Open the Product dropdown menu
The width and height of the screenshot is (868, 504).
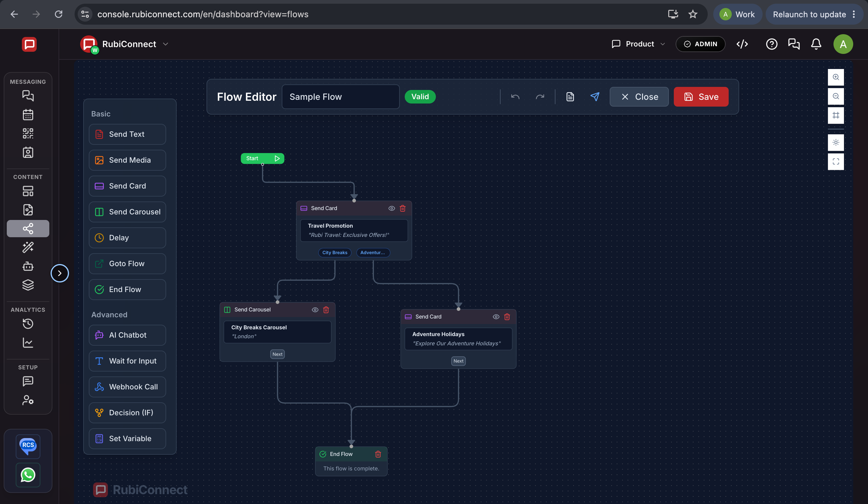tap(639, 44)
